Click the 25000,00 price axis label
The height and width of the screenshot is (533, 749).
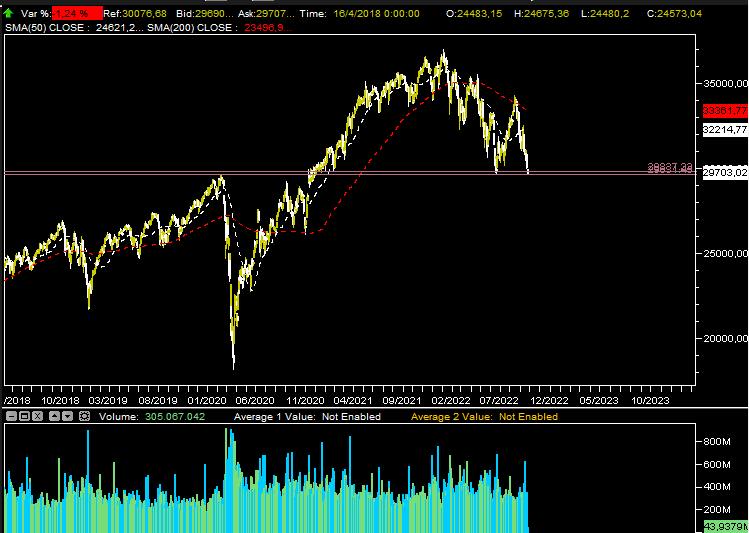pos(725,254)
